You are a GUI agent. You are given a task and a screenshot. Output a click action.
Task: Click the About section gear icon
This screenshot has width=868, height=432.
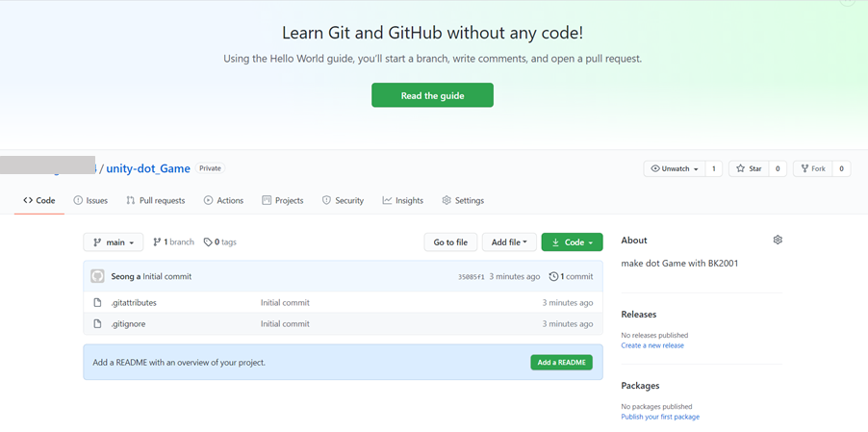click(x=778, y=241)
